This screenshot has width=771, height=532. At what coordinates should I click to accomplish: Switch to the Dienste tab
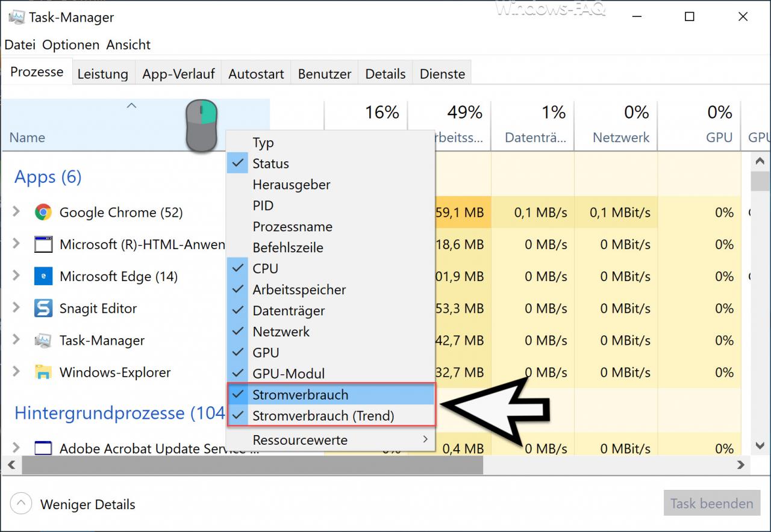(443, 74)
